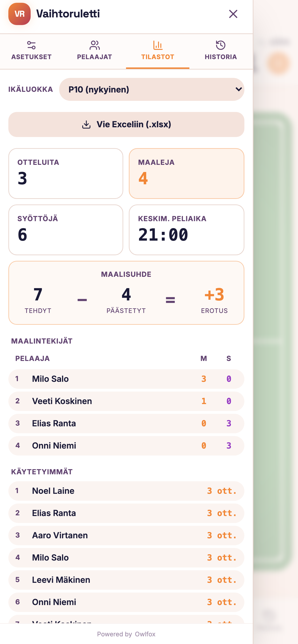Switch to the HISTORIA tab label
The width and height of the screenshot is (298, 644).
pos(221,57)
